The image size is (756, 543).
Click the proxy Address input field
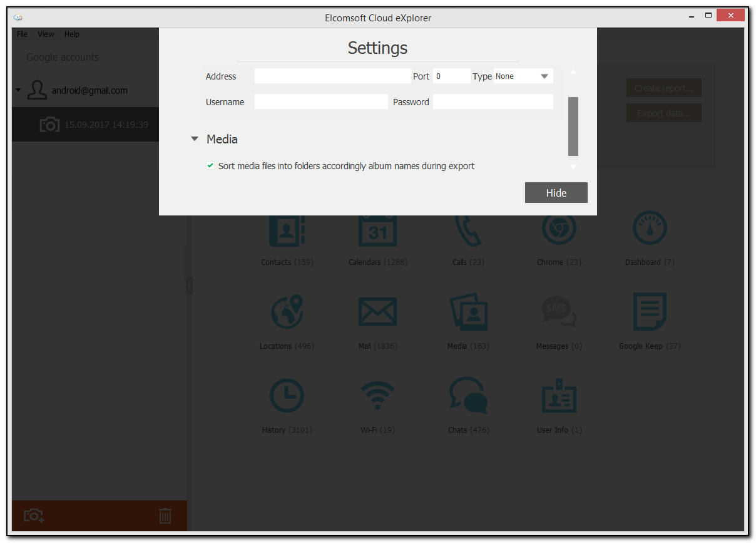(x=332, y=76)
